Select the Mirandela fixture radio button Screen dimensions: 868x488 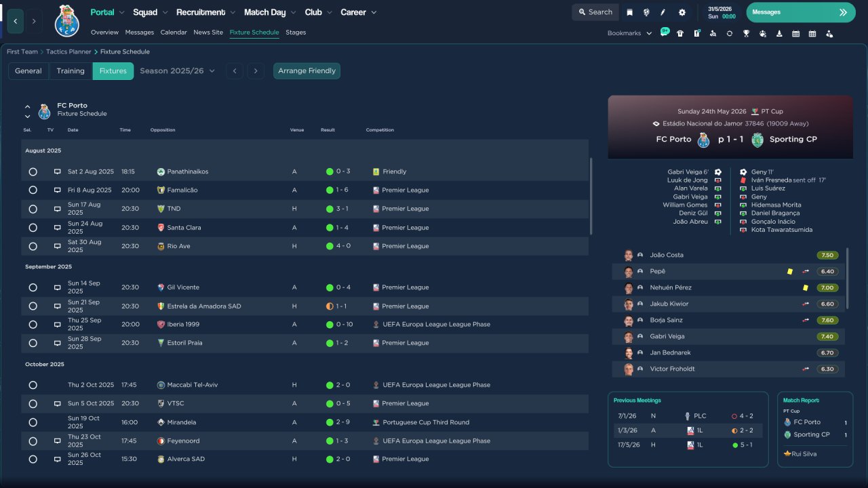(33, 422)
